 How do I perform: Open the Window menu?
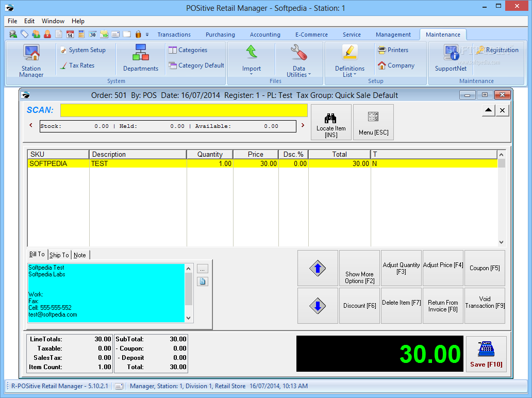click(x=53, y=21)
